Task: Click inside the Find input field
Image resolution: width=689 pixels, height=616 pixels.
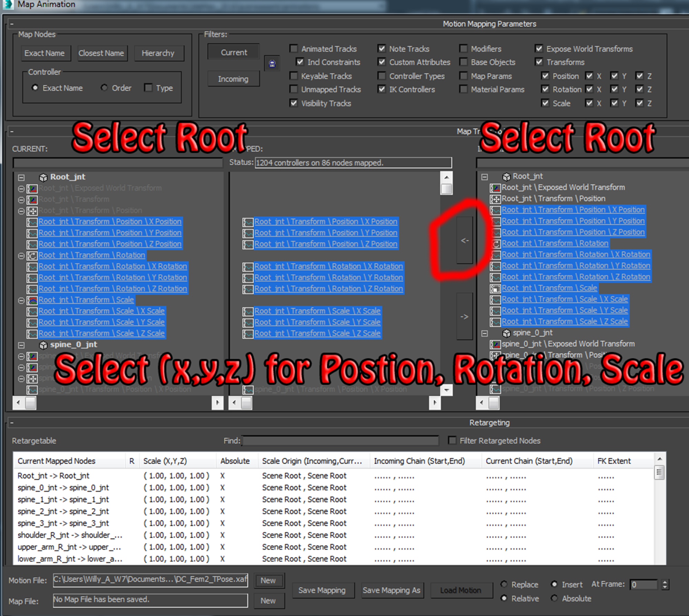Action: [340, 441]
